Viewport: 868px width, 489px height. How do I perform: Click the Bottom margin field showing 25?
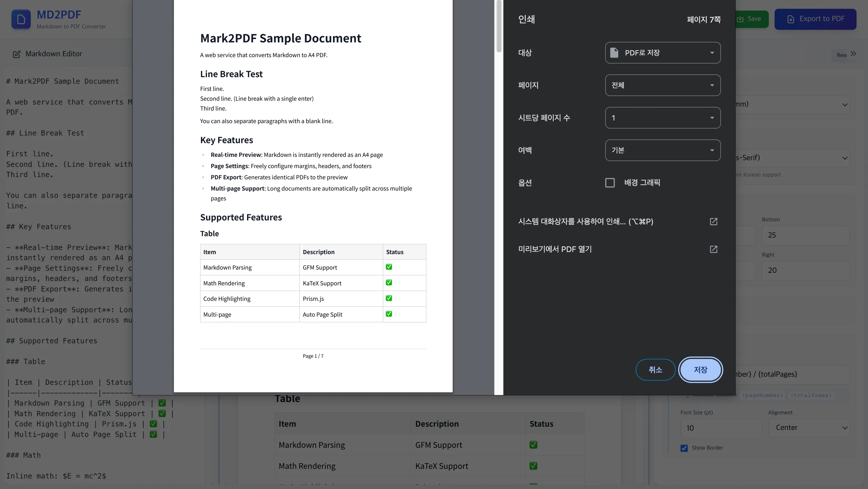pyautogui.click(x=805, y=235)
